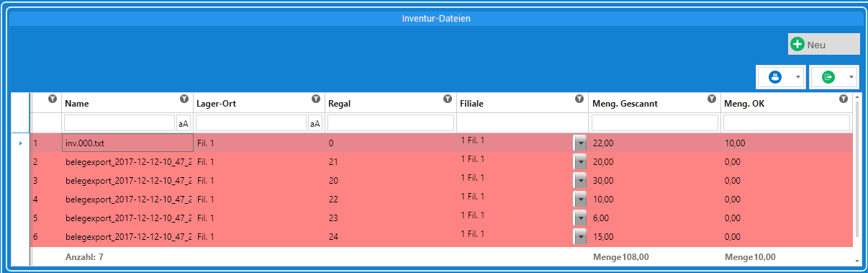This screenshot has height=273, width=868.
Task: Click the blue print icon button
Action: 775,77
